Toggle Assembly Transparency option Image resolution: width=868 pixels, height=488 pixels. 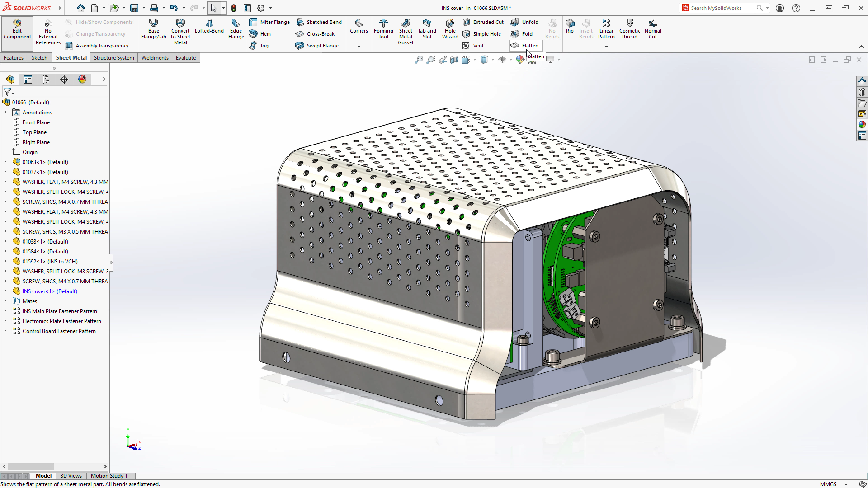[x=98, y=46]
